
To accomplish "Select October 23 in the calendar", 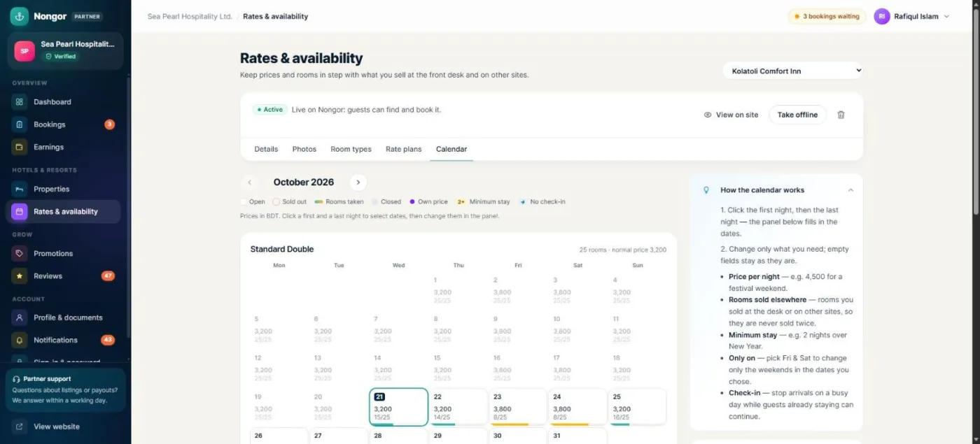I will coord(518,407).
